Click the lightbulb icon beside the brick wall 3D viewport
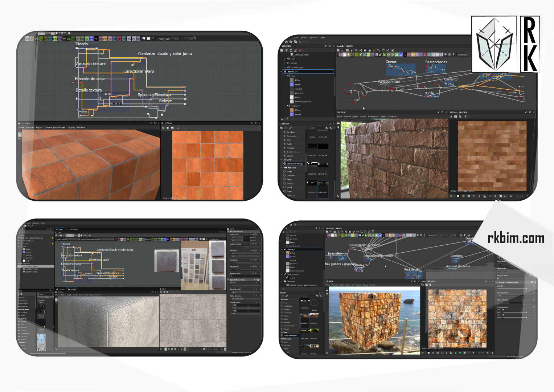 pos(338,128)
